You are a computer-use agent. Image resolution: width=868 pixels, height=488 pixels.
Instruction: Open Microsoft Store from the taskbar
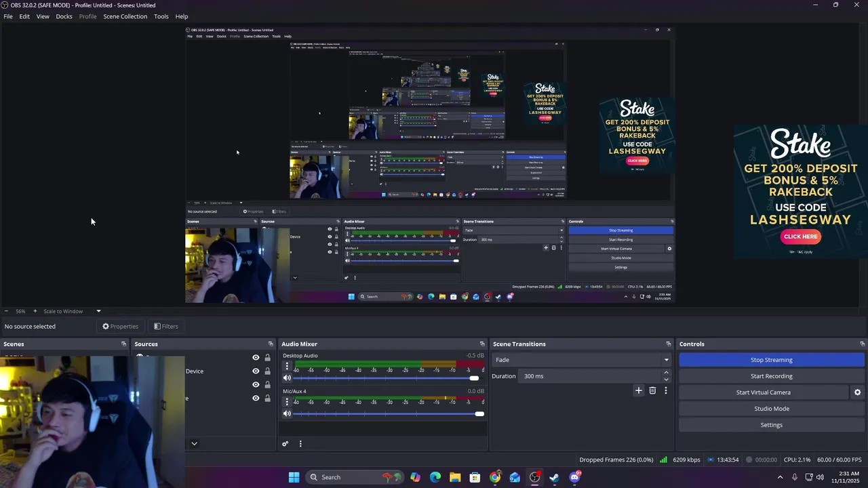tap(475, 477)
